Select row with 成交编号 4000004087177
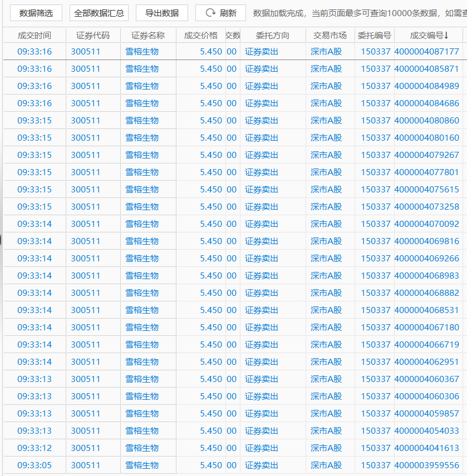467x476 pixels. coord(233,52)
